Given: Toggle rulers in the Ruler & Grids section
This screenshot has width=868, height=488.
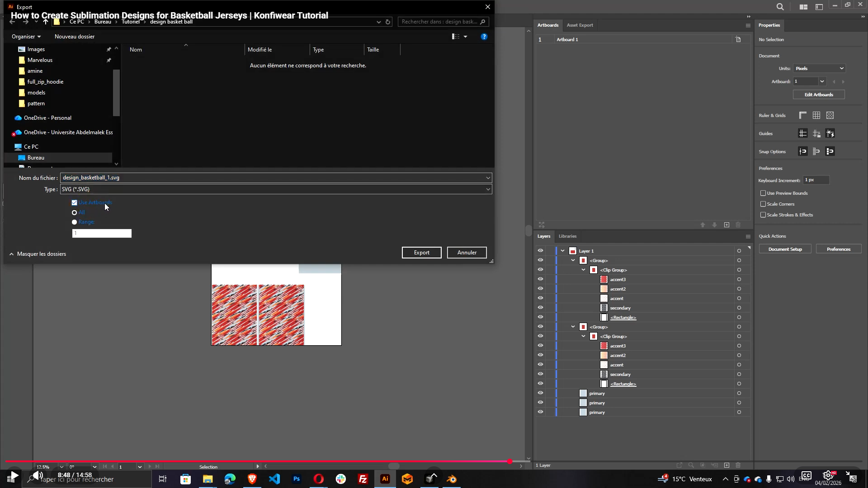Looking at the screenshot, I should click(802, 115).
